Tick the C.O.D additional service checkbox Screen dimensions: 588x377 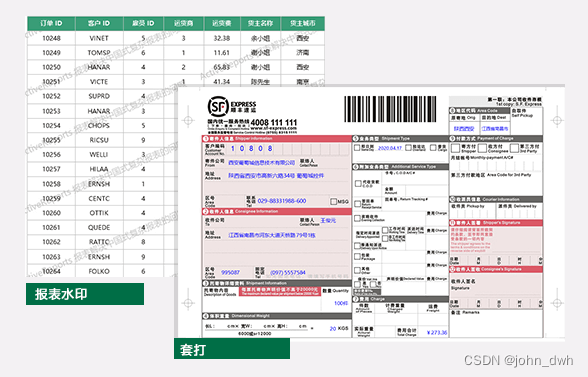pyautogui.click(x=358, y=183)
